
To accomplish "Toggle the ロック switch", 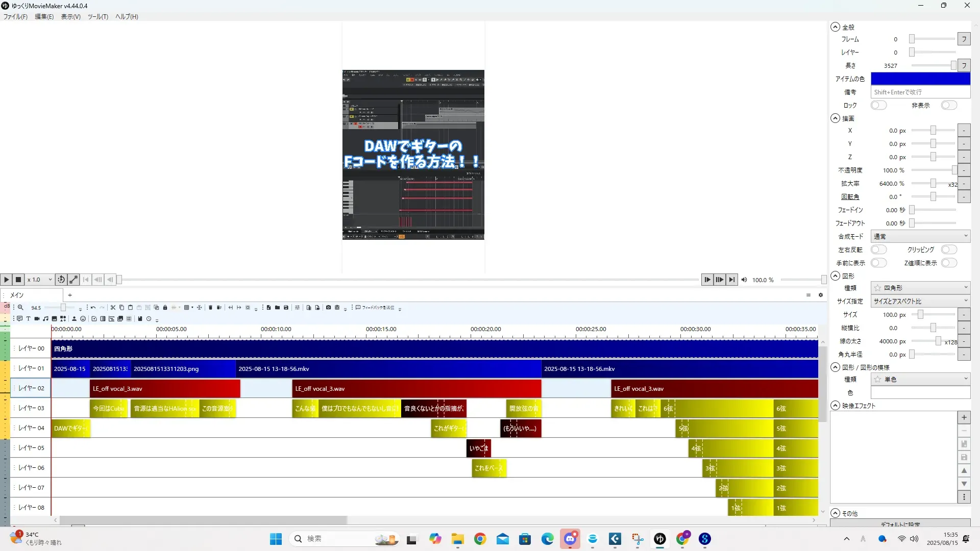I will click(x=878, y=105).
